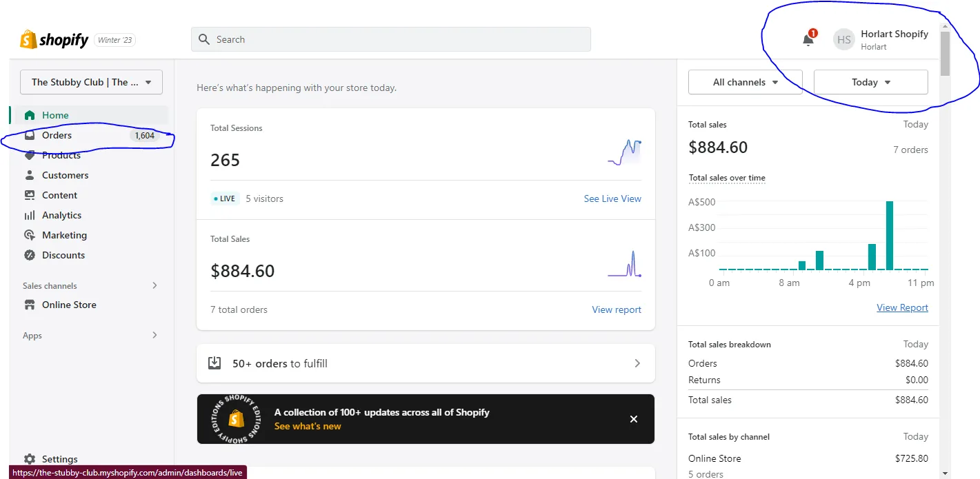Click the Settings gear icon
Image resolution: width=980 pixels, height=479 pixels.
30,459
